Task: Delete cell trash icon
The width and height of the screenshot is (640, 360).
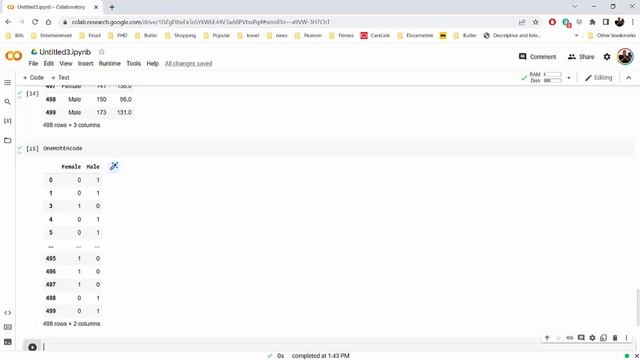Action: click(615, 338)
